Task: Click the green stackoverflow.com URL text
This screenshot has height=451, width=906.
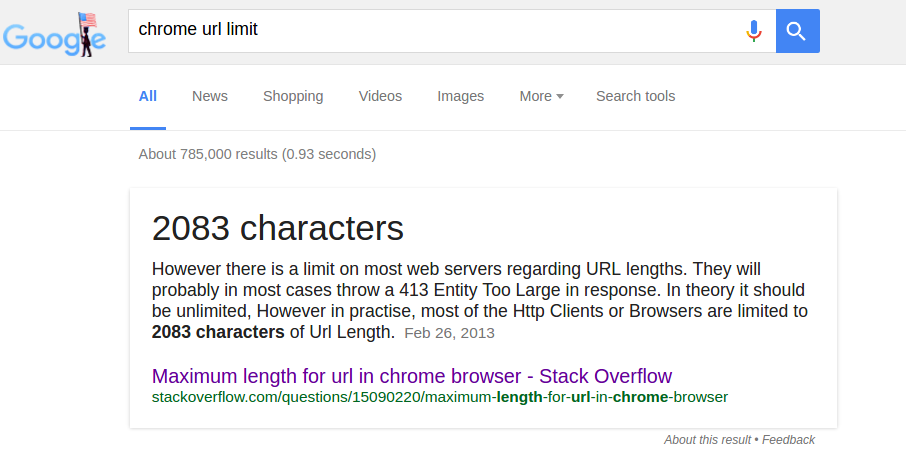Action: coord(439,397)
